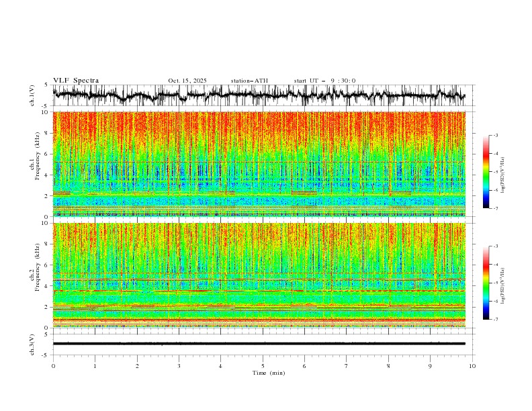This screenshot has width=532, height=411.
Task: Click time axis tick label "9"
Action: pos(430,366)
